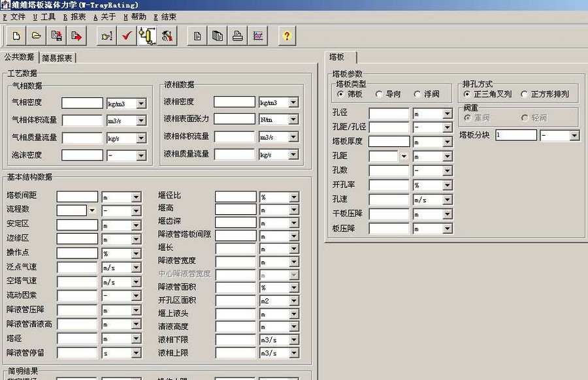Image resolution: width=588 pixels, height=380 pixels.
Task: Select the 导向 tray type option
Action: (379, 93)
